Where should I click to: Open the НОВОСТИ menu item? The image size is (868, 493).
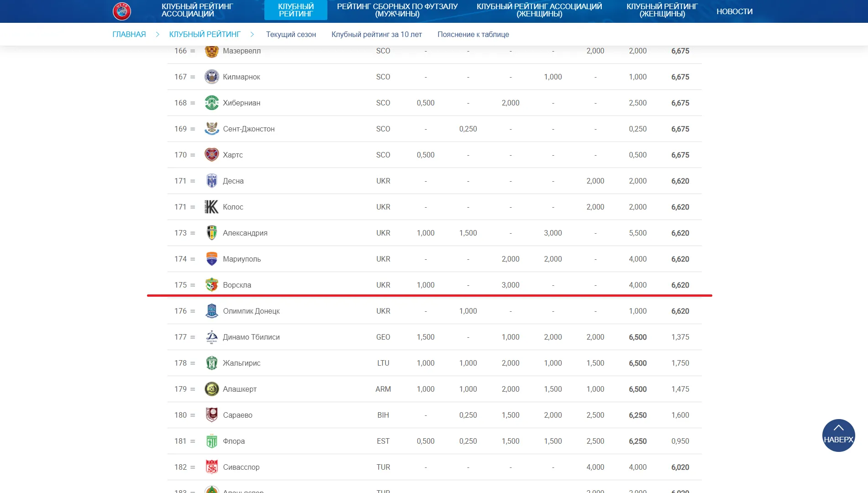tap(734, 11)
